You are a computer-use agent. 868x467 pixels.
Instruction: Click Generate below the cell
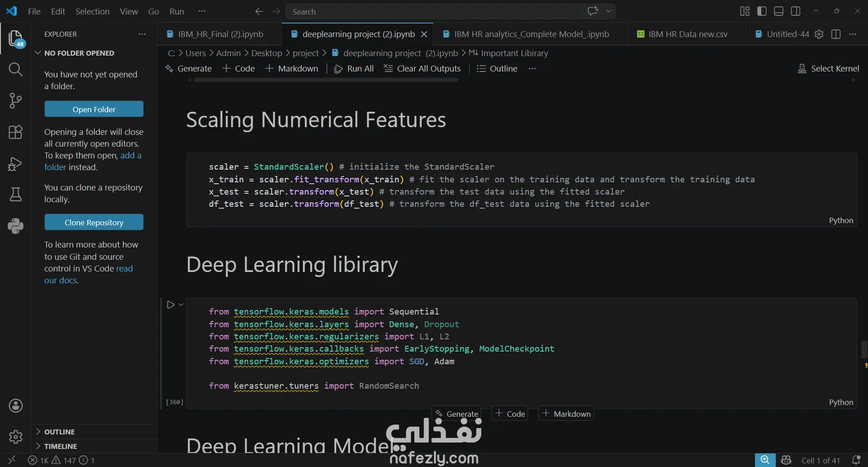pyautogui.click(x=457, y=414)
